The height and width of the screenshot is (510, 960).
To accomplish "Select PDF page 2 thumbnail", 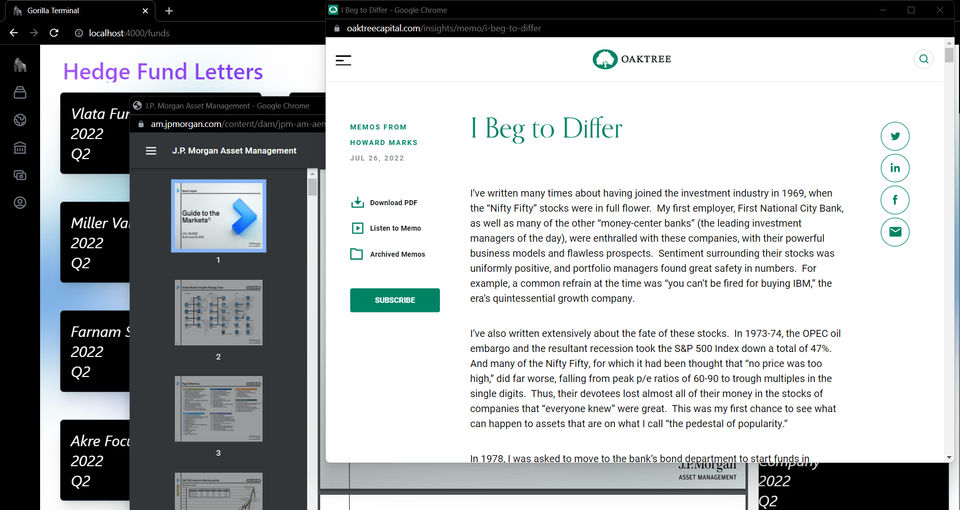I will pos(218,313).
